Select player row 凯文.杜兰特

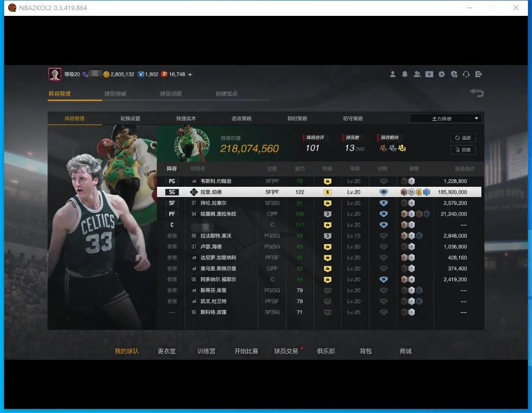319,301
